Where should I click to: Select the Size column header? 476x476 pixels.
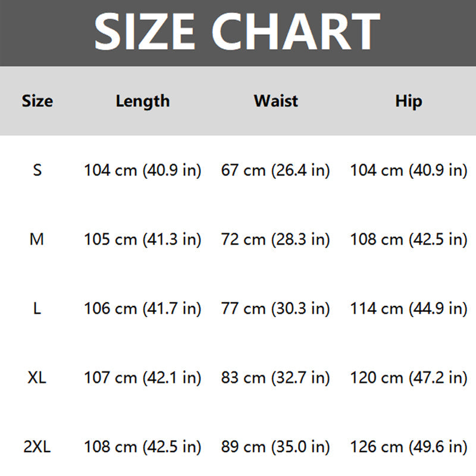tap(37, 101)
